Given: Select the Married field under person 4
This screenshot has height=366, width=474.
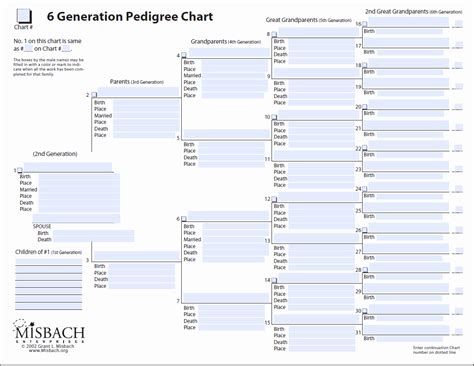Looking at the screenshot, I should coord(233,76).
